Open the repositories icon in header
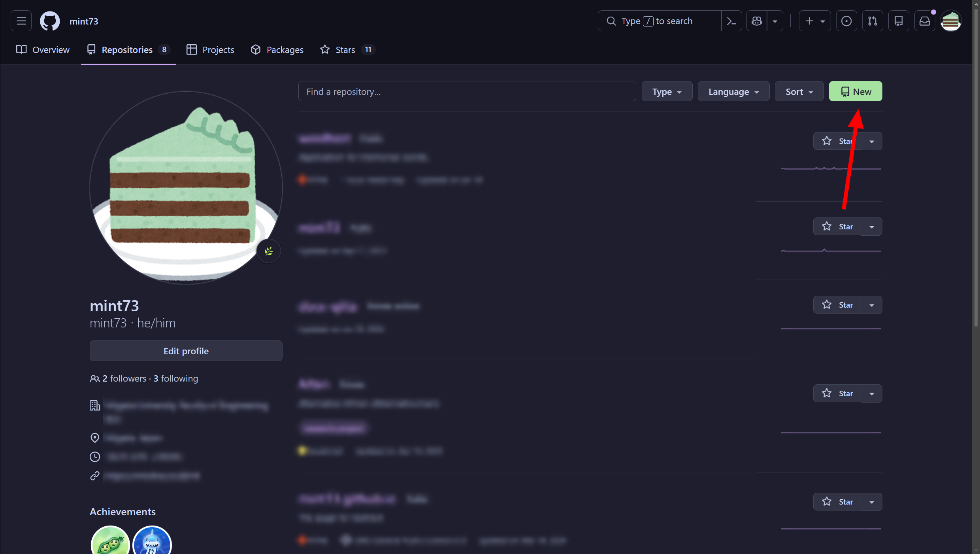This screenshot has width=980, height=554. pos(899,21)
